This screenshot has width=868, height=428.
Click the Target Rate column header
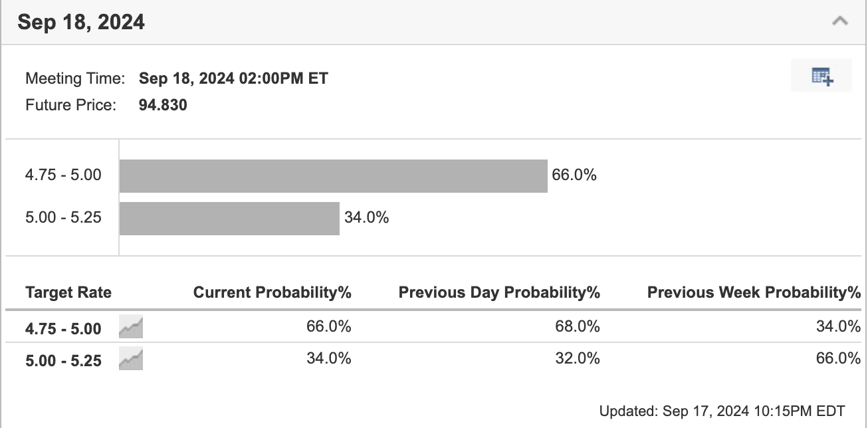pyautogui.click(x=68, y=292)
